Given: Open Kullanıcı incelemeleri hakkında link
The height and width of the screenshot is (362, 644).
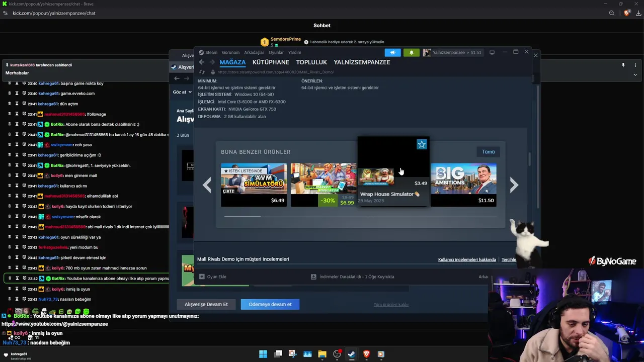Looking at the screenshot, I should [467, 259].
